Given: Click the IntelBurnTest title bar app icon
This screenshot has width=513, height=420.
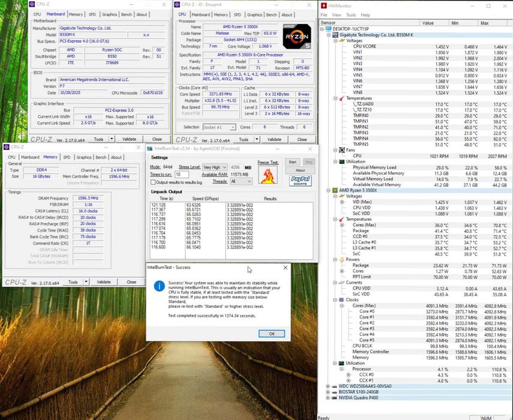Looking at the screenshot, I should click(150, 149).
